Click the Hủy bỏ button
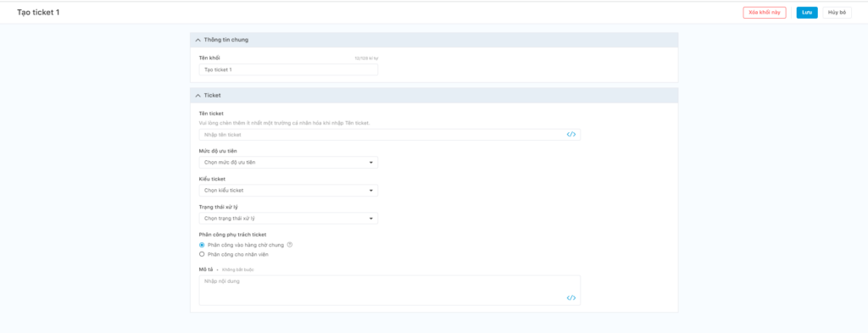Viewport: 868px width, 333px height. point(837,12)
